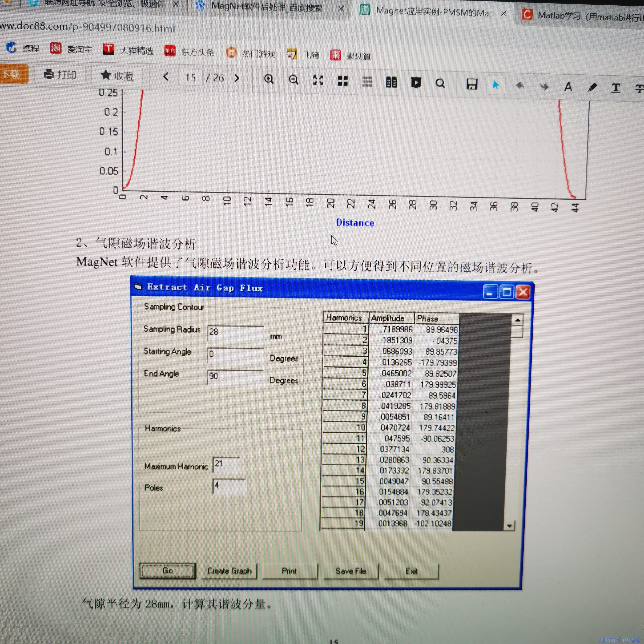Close Extract Air Gap Flux window

coord(523,292)
